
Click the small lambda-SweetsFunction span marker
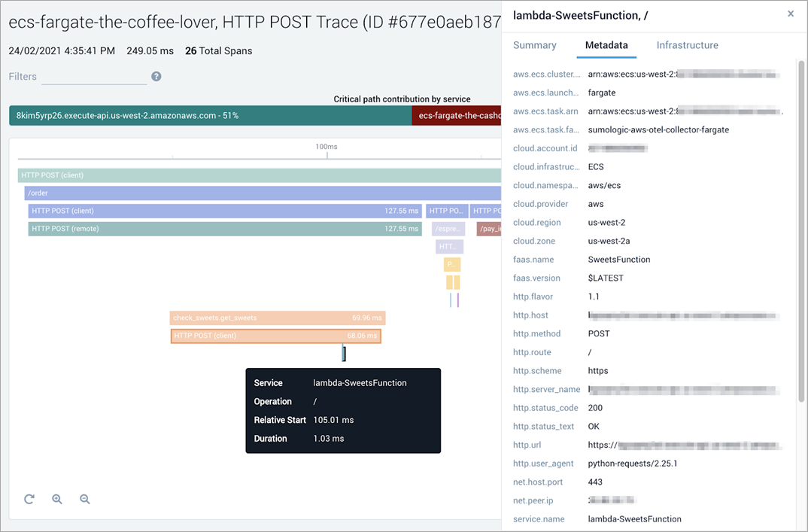tap(344, 354)
